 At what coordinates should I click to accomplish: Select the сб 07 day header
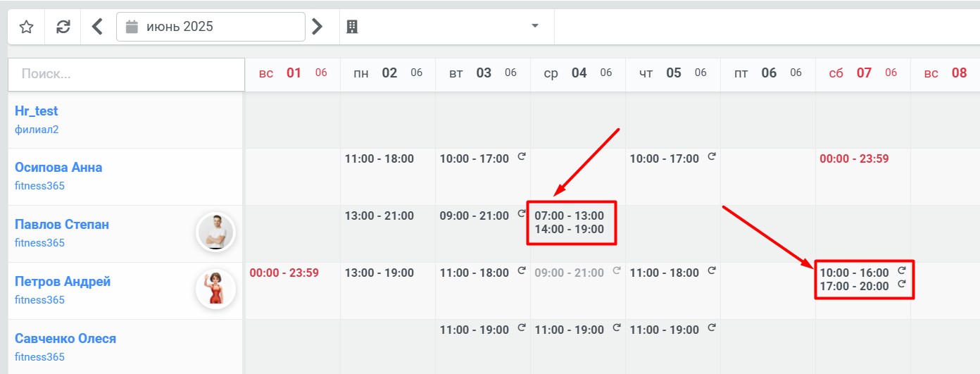(863, 73)
